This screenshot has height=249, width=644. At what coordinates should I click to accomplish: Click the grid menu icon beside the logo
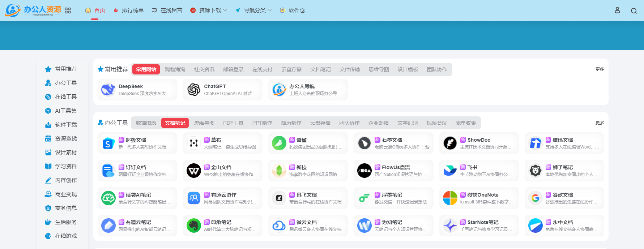(68, 10)
